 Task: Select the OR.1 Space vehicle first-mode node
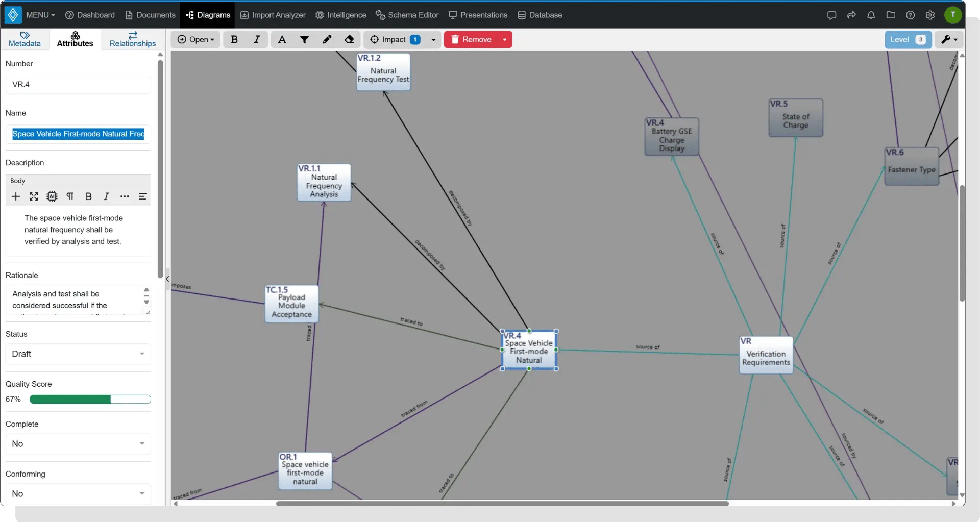(x=305, y=471)
